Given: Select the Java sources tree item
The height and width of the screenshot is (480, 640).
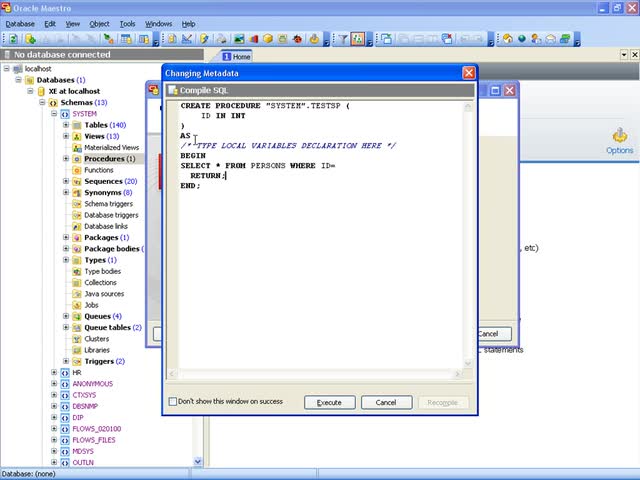Looking at the screenshot, I should (x=104, y=293).
